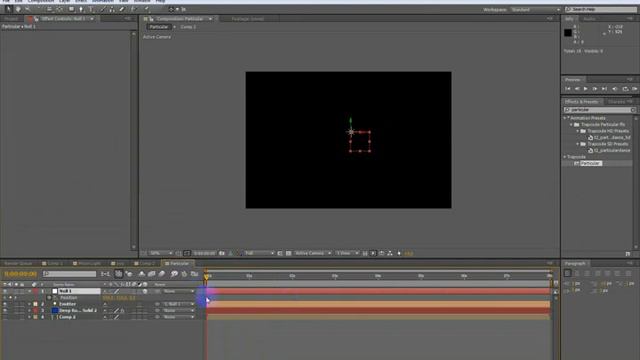The image size is (640, 360).
Task: Step to previous frame in the Preview panel
Action: click(577, 89)
